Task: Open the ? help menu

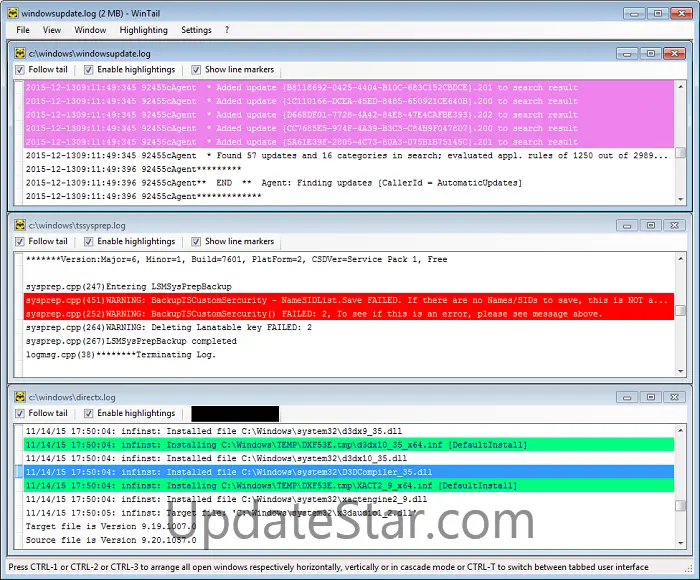Action: pyautogui.click(x=227, y=30)
